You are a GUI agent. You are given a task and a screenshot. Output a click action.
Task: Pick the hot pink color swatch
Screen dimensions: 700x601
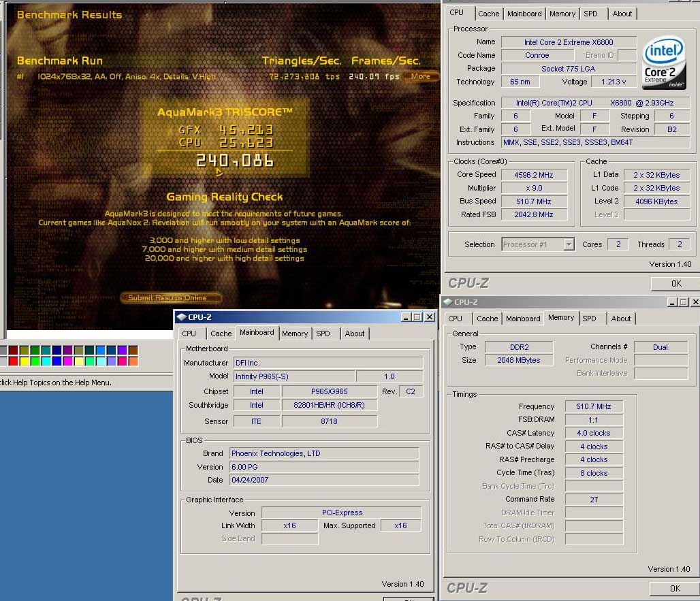pos(123,361)
